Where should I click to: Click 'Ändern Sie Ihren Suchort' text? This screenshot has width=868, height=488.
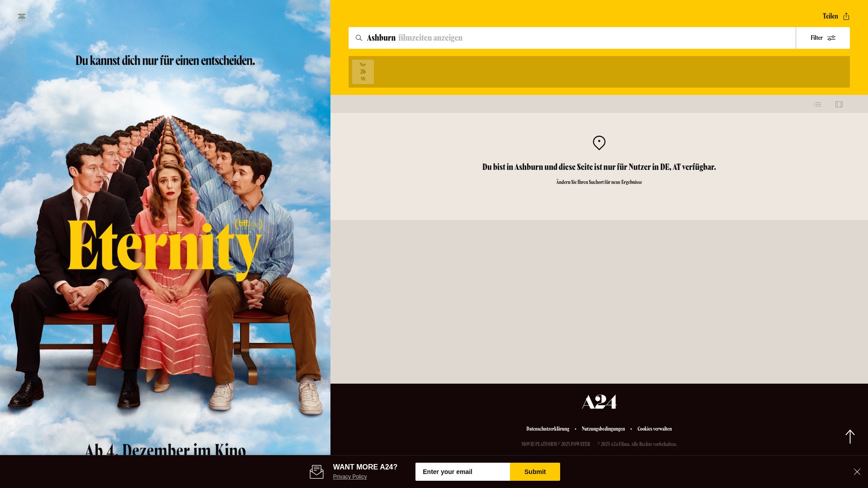pyautogui.click(x=599, y=182)
